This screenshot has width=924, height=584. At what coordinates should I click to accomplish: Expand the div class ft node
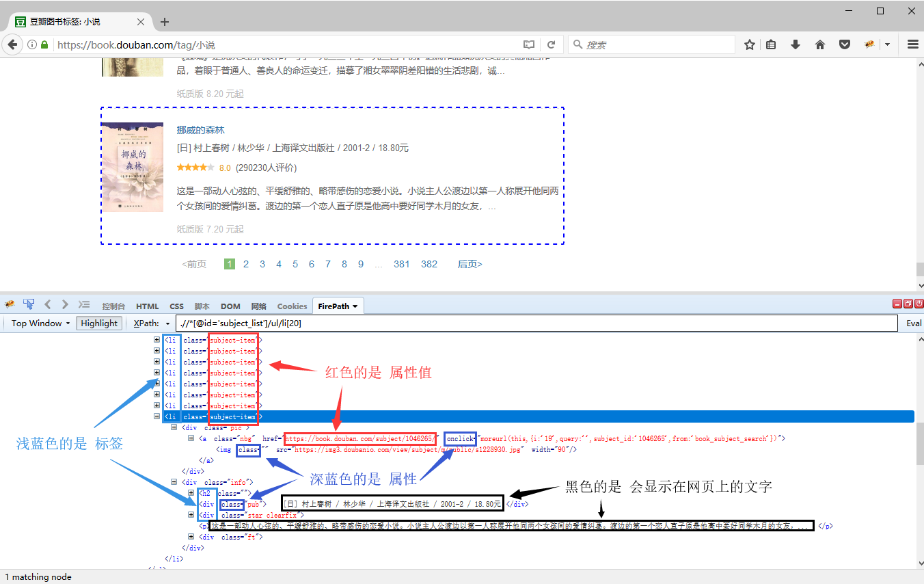[191, 537]
